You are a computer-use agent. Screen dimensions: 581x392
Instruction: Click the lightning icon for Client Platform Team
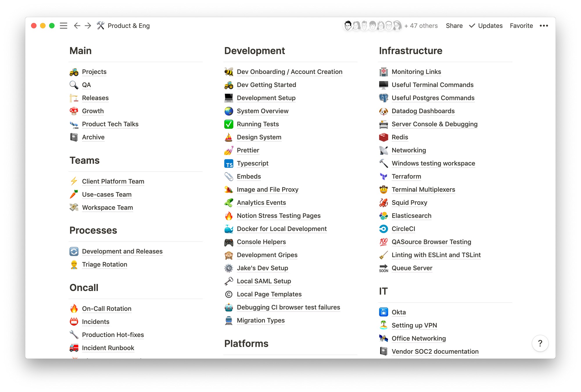coord(74,181)
